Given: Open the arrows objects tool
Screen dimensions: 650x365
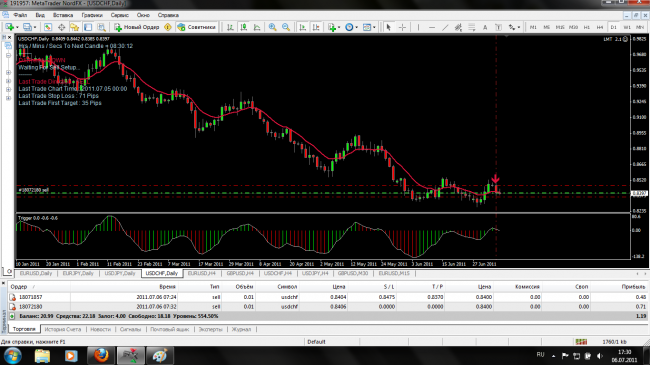Looking at the screenshot, I should (512, 27).
